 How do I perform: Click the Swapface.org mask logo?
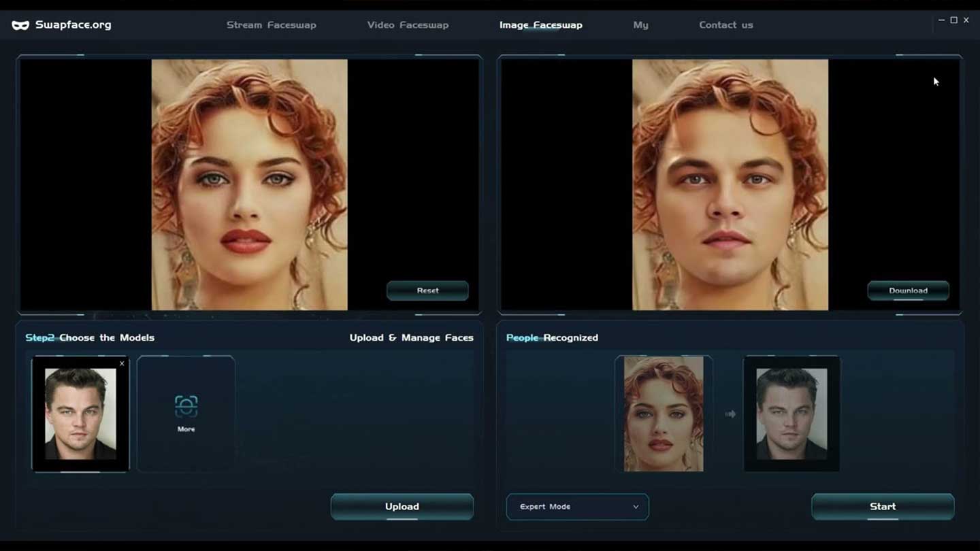pyautogui.click(x=20, y=25)
